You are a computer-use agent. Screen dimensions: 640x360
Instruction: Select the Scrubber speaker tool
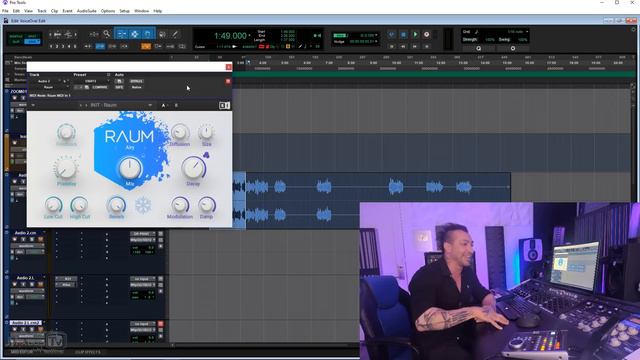coord(162,34)
